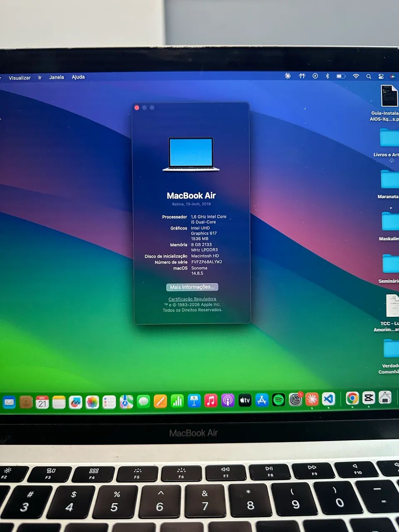Launch Pages from the Dock
This screenshot has width=399, height=532.
[x=160, y=401]
